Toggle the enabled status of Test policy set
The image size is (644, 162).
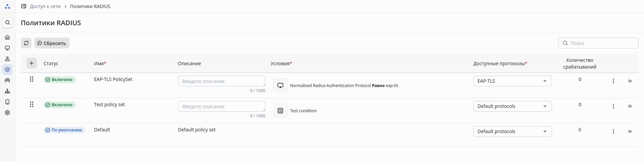pyautogui.click(x=60, y=105)
